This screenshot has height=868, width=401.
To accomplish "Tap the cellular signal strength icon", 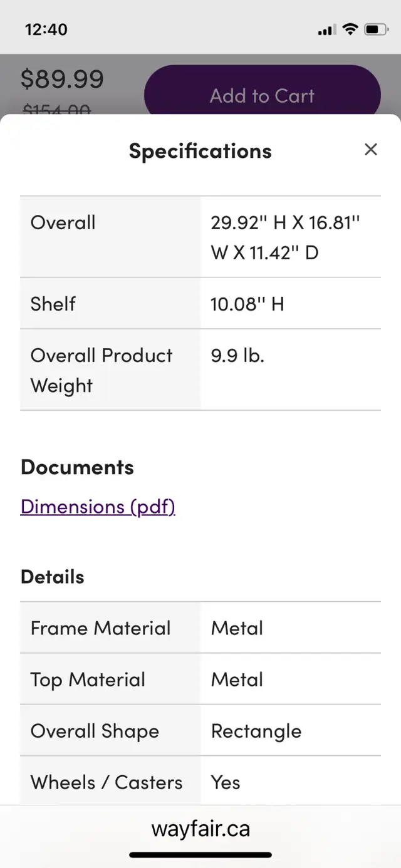I will 327,30.
